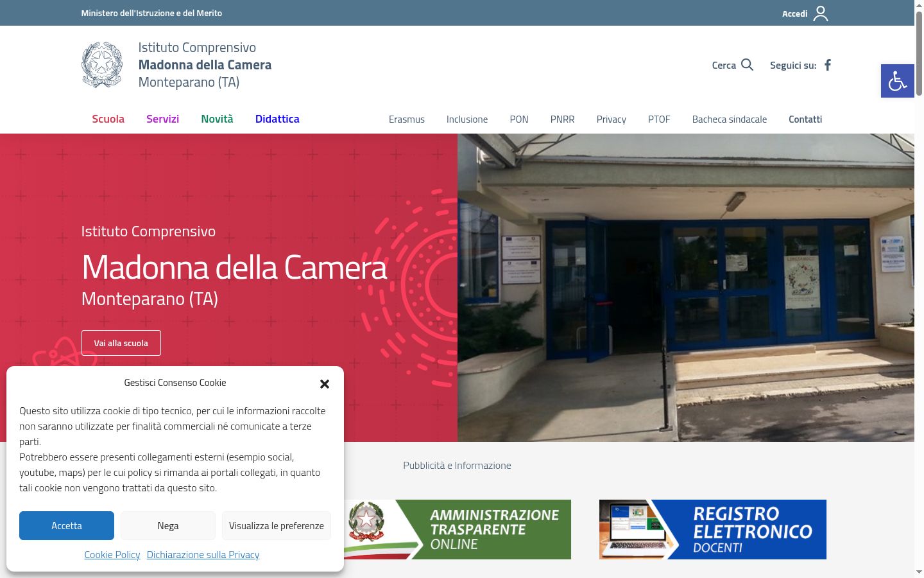Click the Gestisci Consenso Cookie title
This screenshot has height=578, width=924.
click(x=175, y=383)
